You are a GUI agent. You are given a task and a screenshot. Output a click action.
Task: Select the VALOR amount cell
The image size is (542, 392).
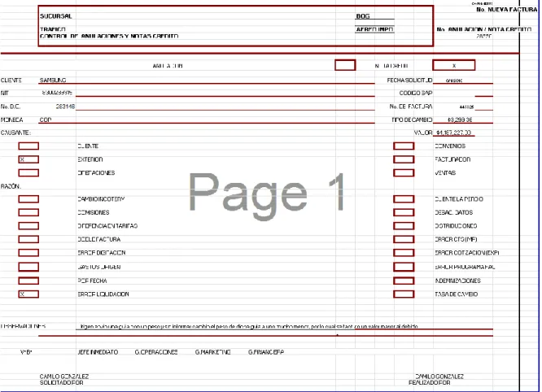coord(453,133)
